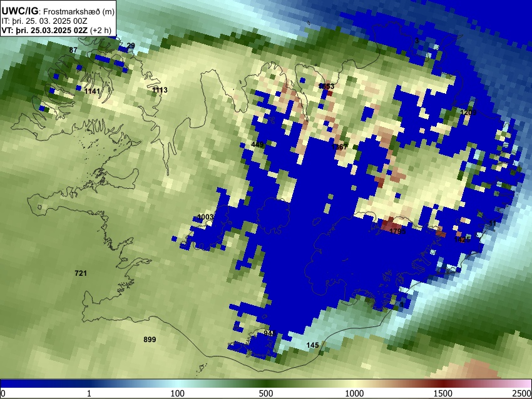Click the map value 145
The height and width of the screenshot is (399, 532).
click(x=312, y=345)
